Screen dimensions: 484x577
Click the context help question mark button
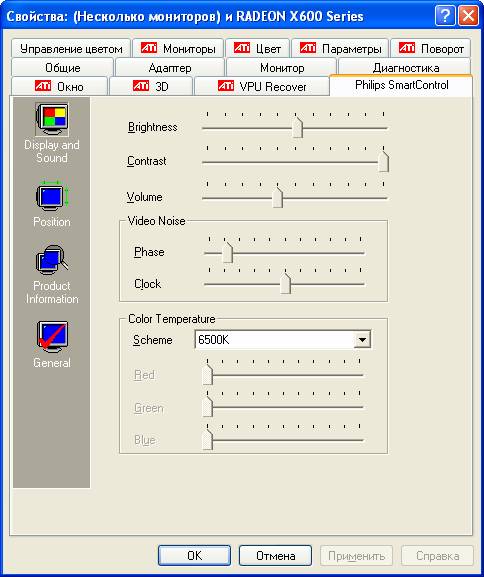click(445, 16)
